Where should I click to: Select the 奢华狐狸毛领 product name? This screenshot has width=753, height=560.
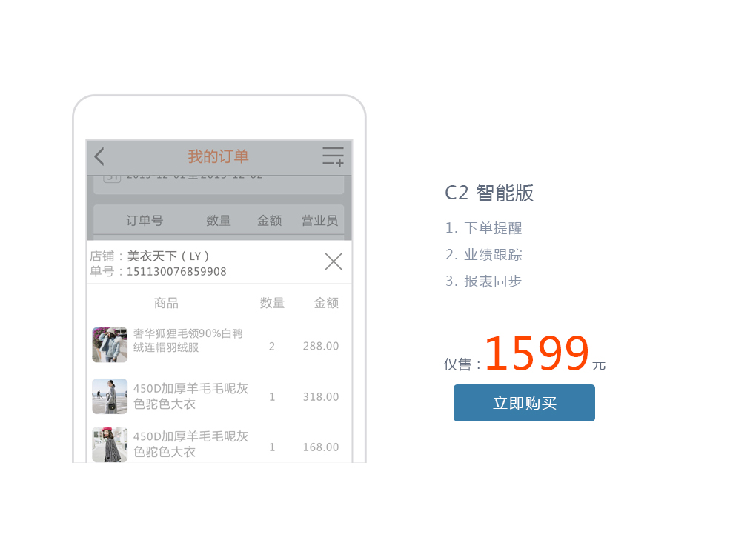pyautogui.click(x=188, y=340)
